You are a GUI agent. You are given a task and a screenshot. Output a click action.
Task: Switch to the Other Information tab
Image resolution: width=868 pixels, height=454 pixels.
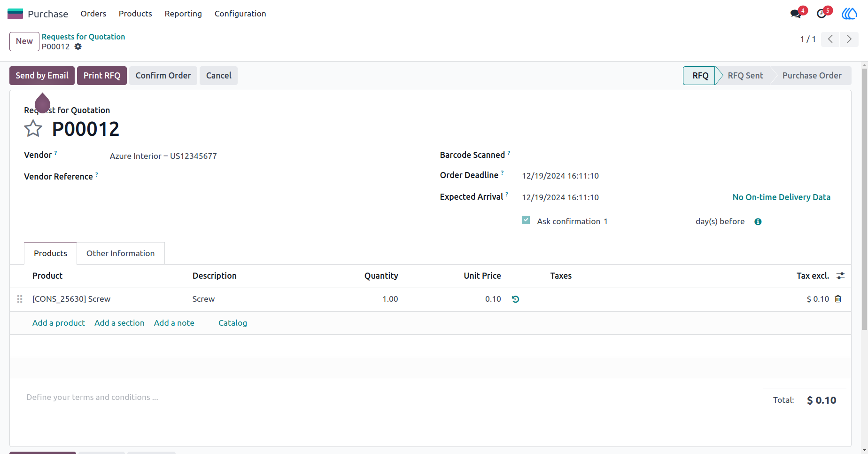[120, 253]
